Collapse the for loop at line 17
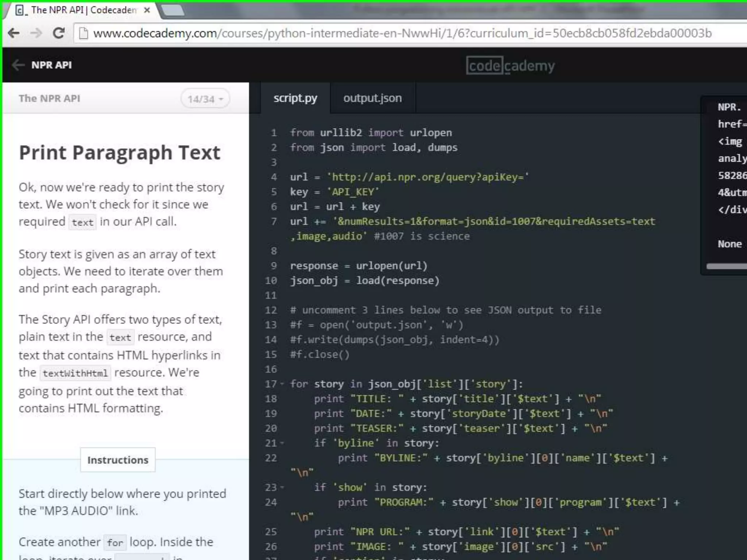The image size is (747, 560). (282, 384)
